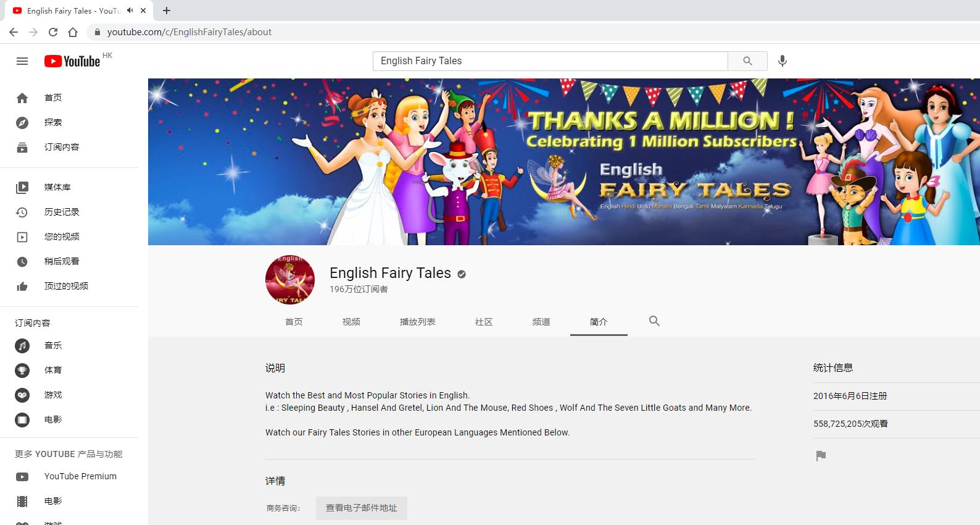
Task: Select the 简介 tab
Action: [599, 322]
